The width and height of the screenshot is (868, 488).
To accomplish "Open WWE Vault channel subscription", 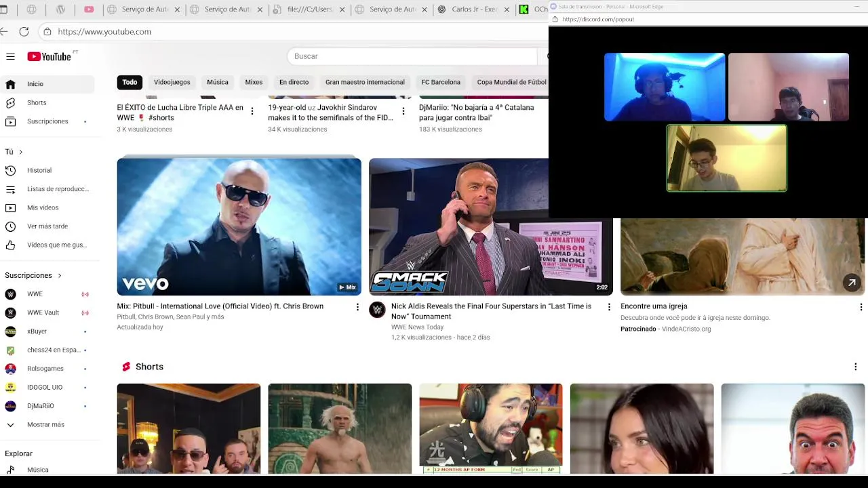I will [47, 312].
